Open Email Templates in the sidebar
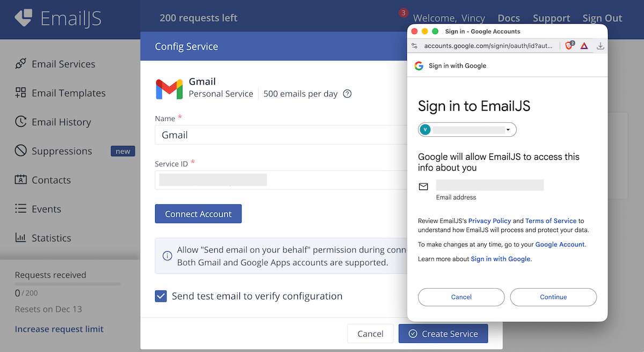This screenshot has width=644, height=352. pos(68,93)
